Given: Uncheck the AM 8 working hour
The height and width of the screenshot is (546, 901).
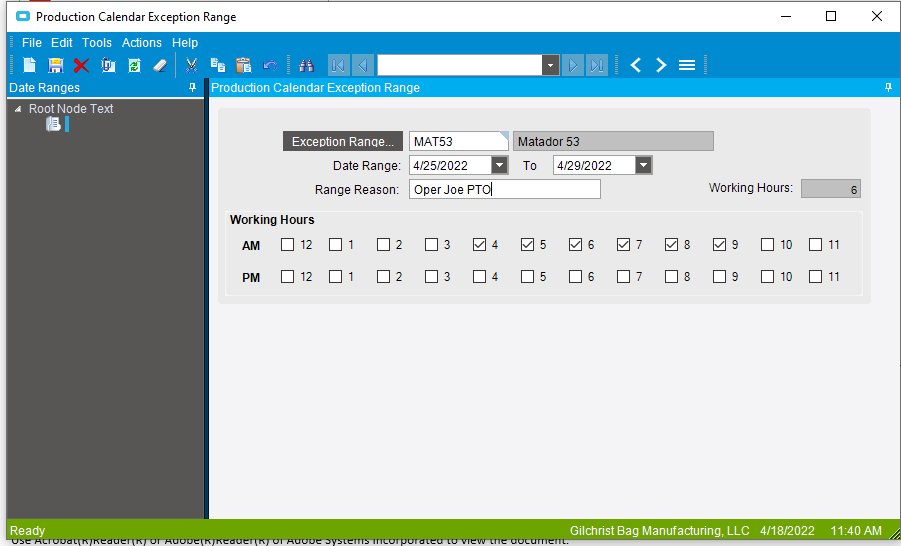Looking at the screenshot, I should [x=671, y=245].
